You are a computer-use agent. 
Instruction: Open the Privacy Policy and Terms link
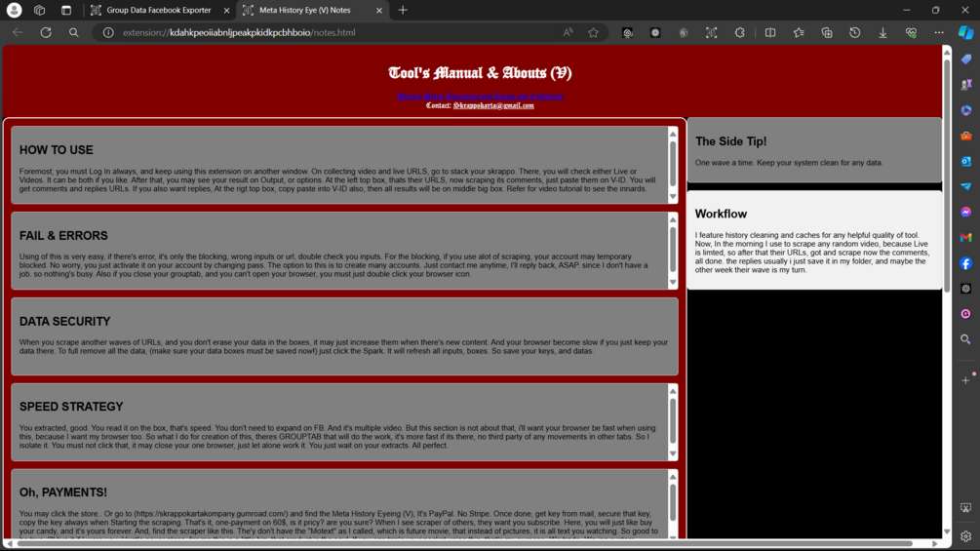click(480, 97)
